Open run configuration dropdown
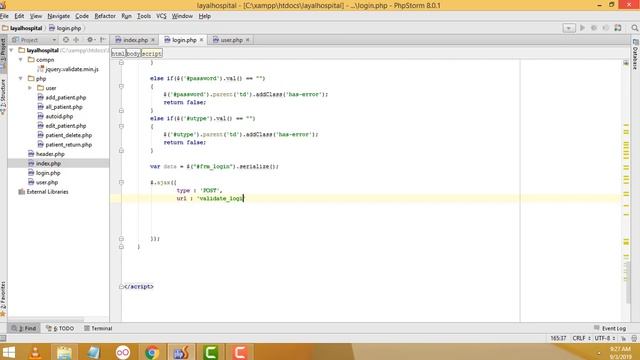 click(x=569, y=28)
